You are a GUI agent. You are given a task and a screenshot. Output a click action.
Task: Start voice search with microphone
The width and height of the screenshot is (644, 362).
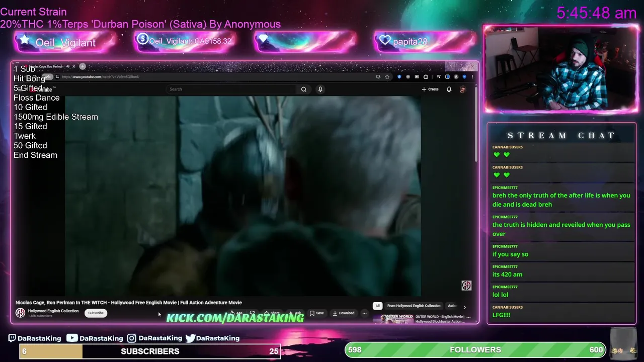[x=320, y=89]
